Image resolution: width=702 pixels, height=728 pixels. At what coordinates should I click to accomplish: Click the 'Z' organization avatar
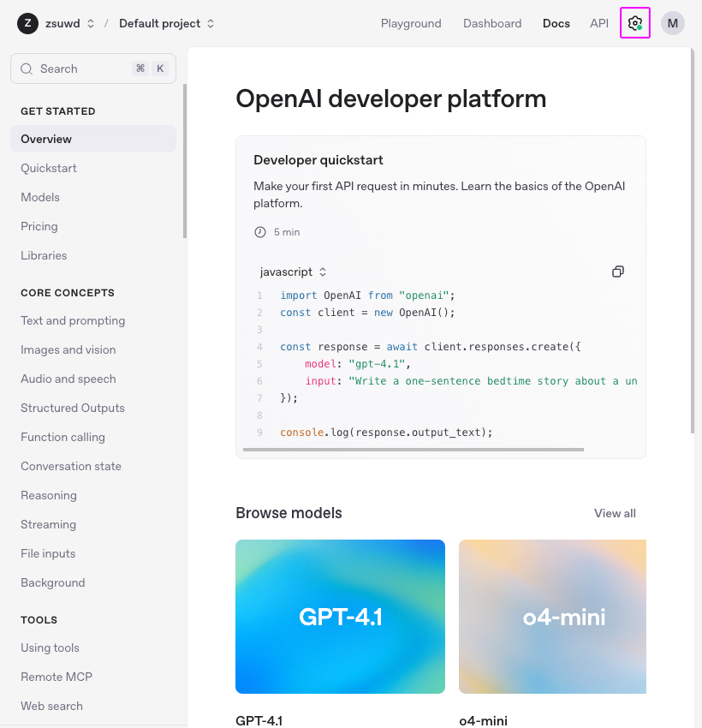[27, 23]
